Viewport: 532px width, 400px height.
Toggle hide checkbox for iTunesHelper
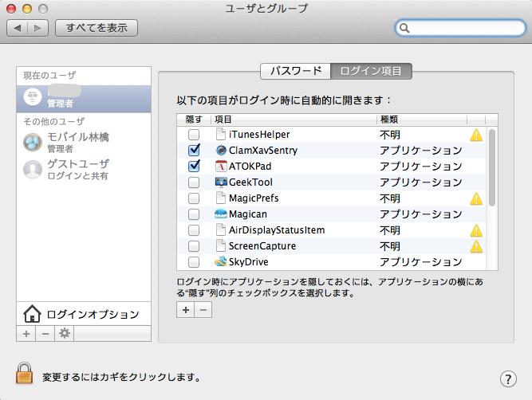pyautogui.click(x=194, y=135)
